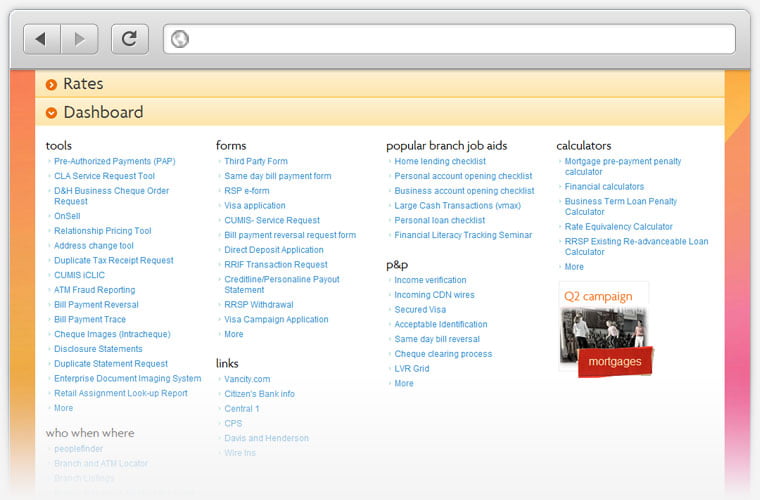
Task: Show more forms via More link
Action: click(x=234, y=334)
